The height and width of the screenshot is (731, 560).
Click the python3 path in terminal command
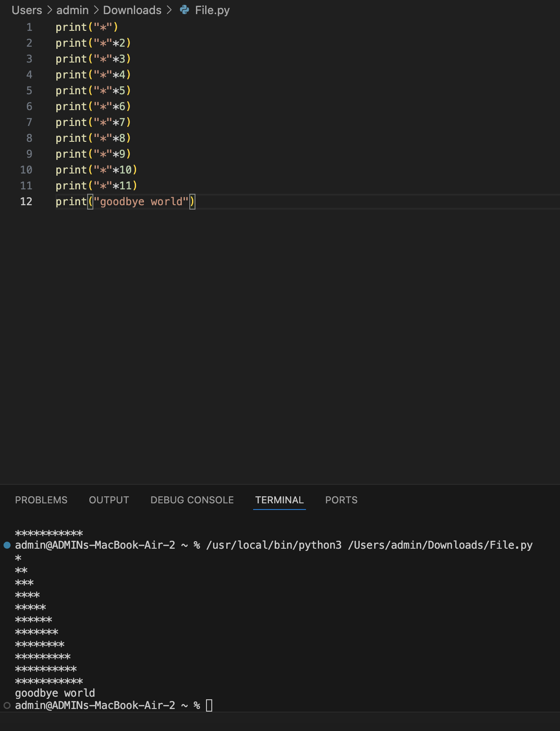(273, 545)
